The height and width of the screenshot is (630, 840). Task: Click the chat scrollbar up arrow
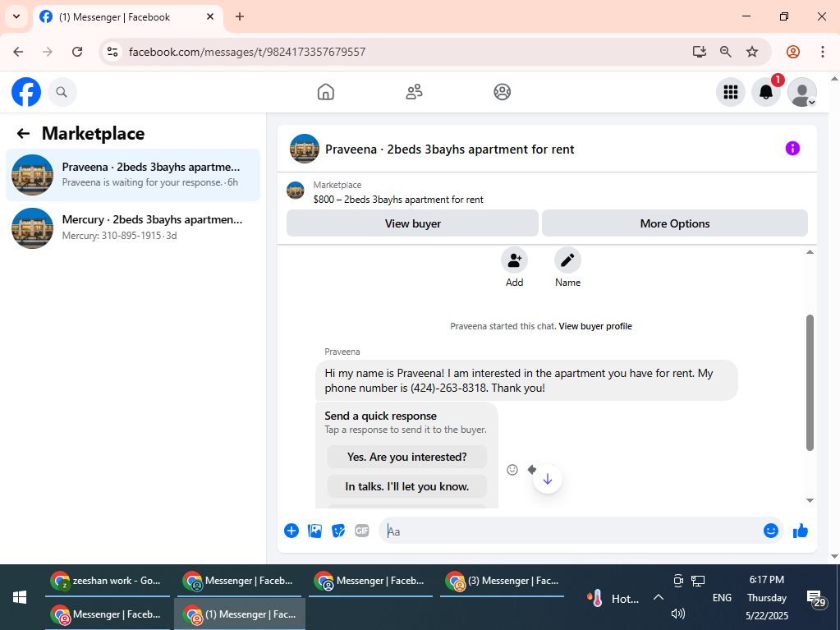click(x=810, y=252)
